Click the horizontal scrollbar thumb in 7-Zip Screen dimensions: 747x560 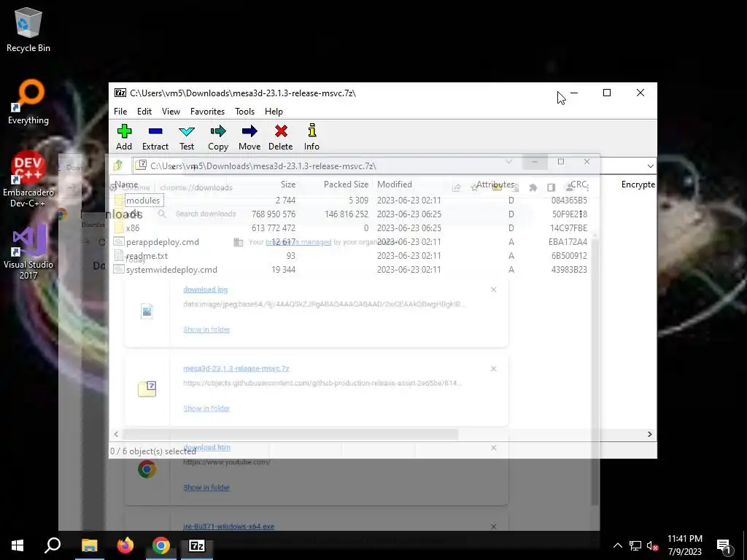click(290, 435)
